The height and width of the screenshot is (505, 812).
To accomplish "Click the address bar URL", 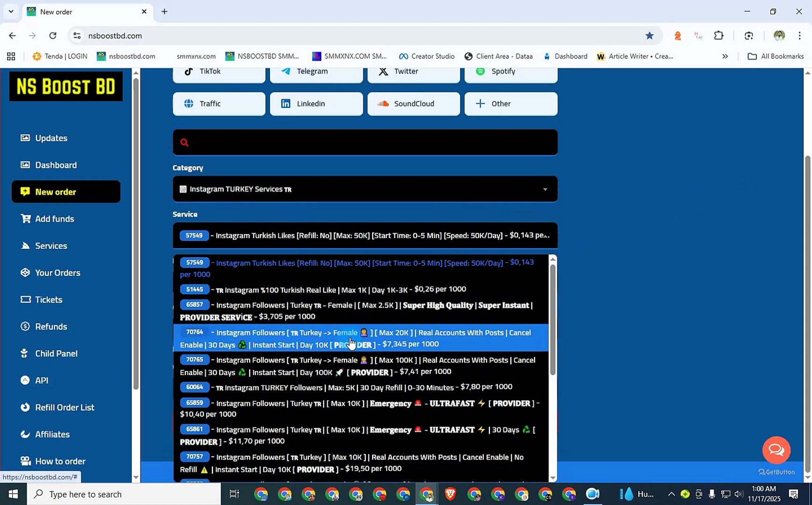I will pyautogui.click(x=115, y=36).
